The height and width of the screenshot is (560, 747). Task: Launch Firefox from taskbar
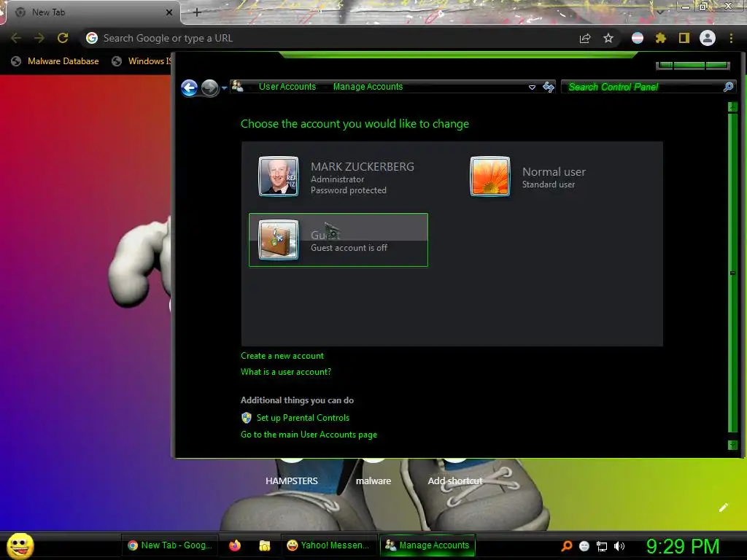[x=235, y=545]
